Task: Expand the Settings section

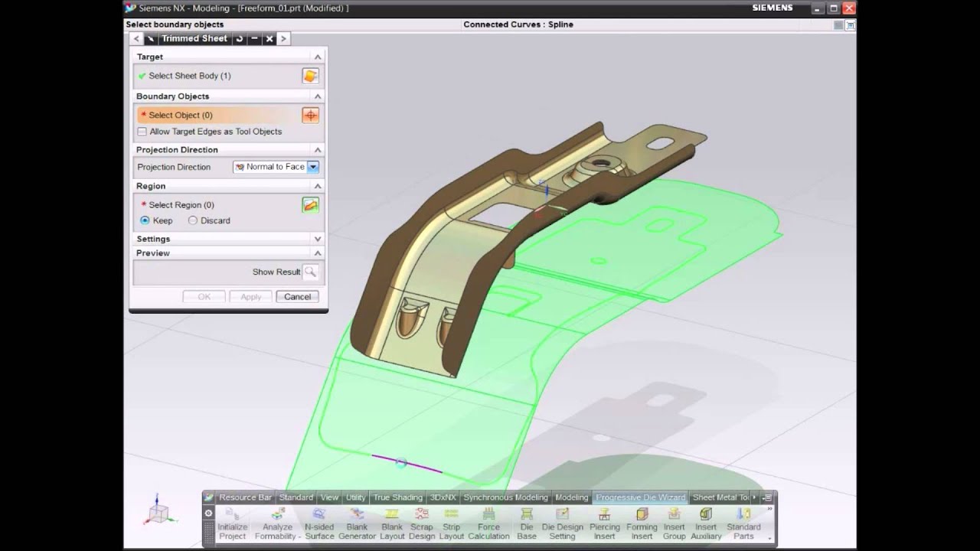Action: 318,239
